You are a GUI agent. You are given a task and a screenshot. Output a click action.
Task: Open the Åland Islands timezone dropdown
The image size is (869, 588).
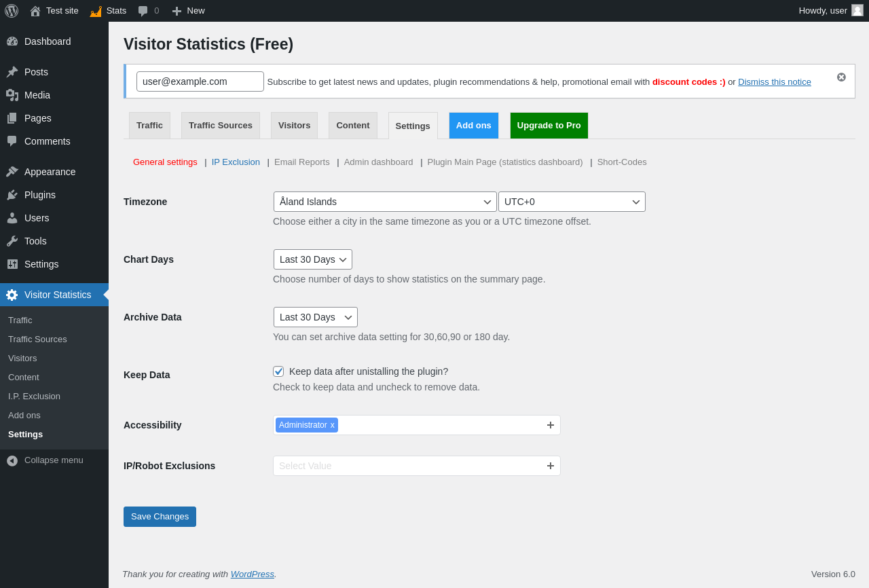[x=385, y=202]
